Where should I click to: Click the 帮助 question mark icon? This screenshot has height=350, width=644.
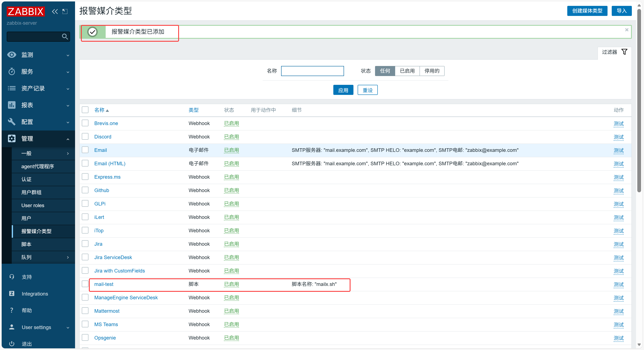point(12,310)
